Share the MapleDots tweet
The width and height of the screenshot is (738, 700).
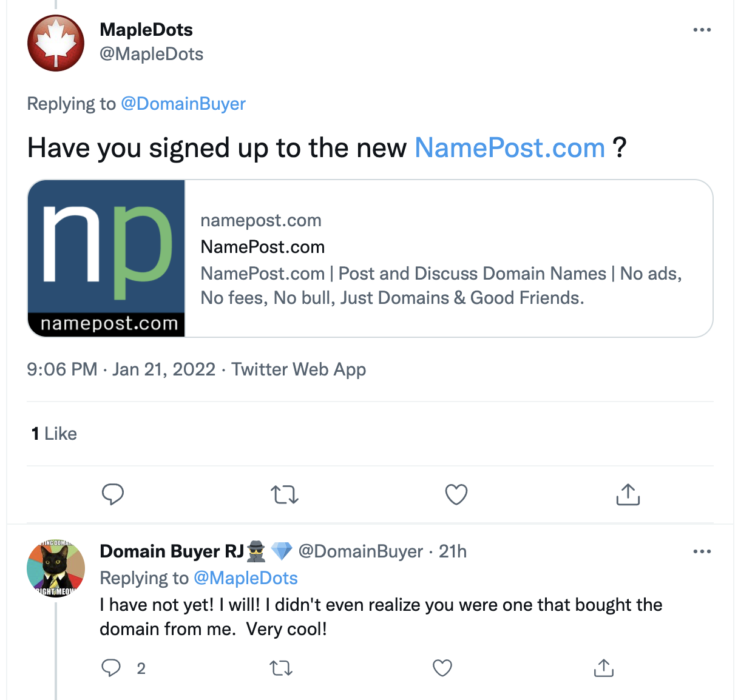(x=628, y=494)
